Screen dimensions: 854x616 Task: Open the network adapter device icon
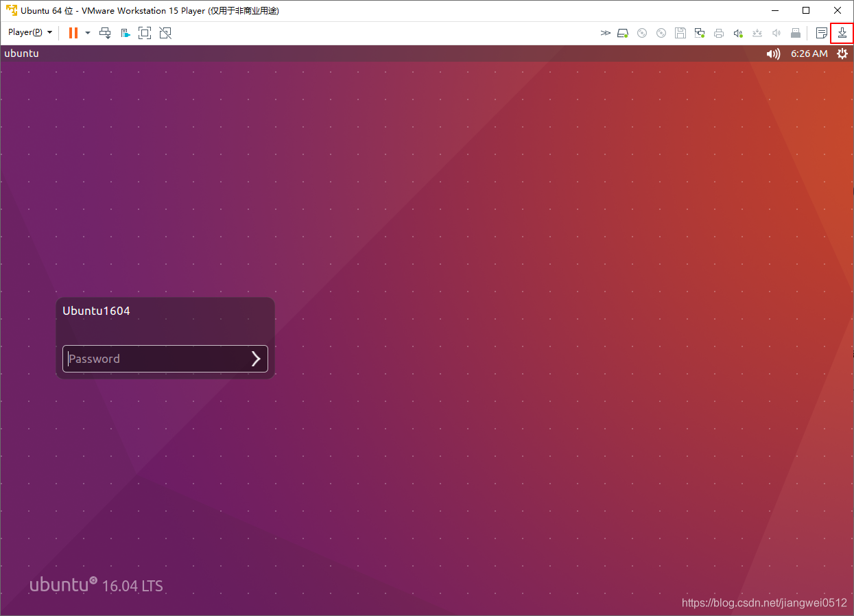click(x=700, y=32)
